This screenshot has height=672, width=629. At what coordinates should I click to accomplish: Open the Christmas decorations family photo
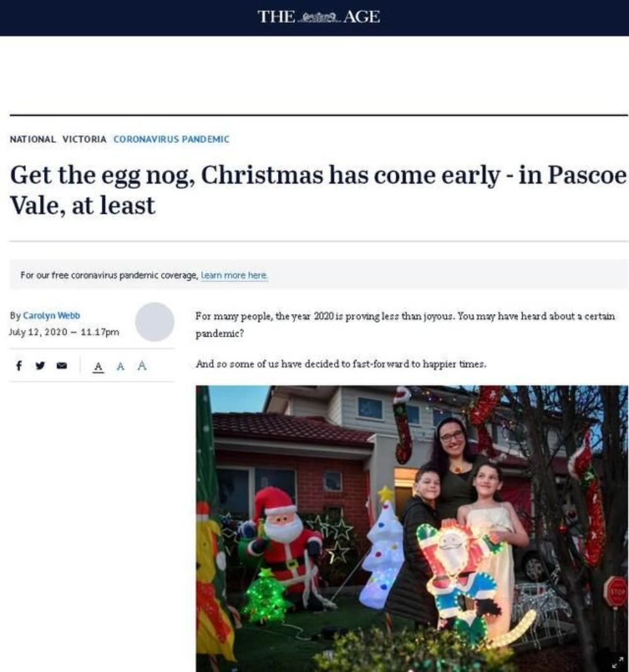pyautogui.click(x=412, y=529)
